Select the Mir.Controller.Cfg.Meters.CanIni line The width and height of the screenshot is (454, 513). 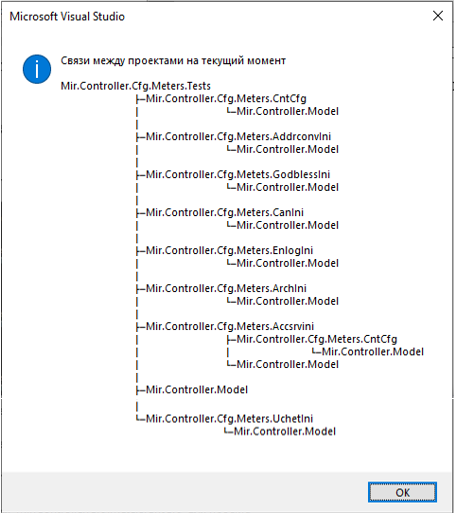coord(225,213)
